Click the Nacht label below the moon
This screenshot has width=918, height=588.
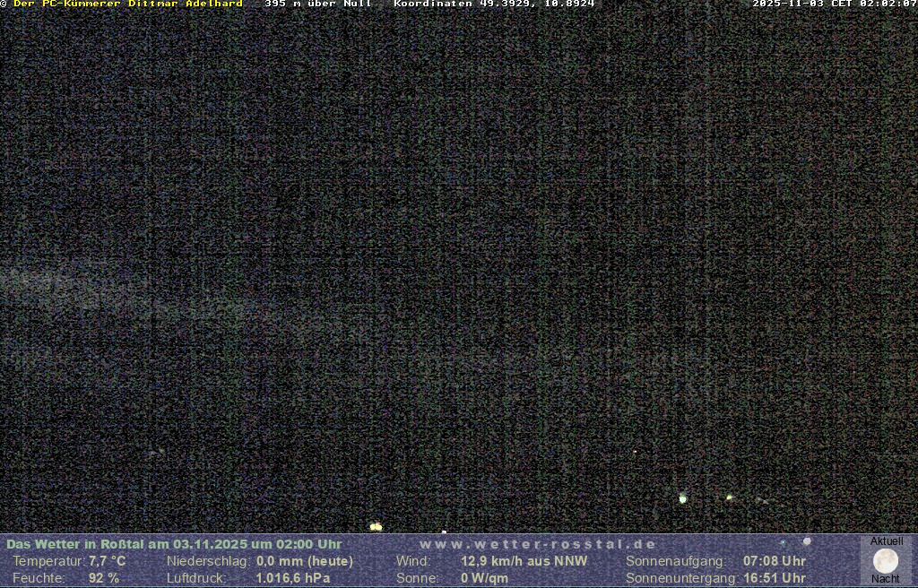pos(886,579)
